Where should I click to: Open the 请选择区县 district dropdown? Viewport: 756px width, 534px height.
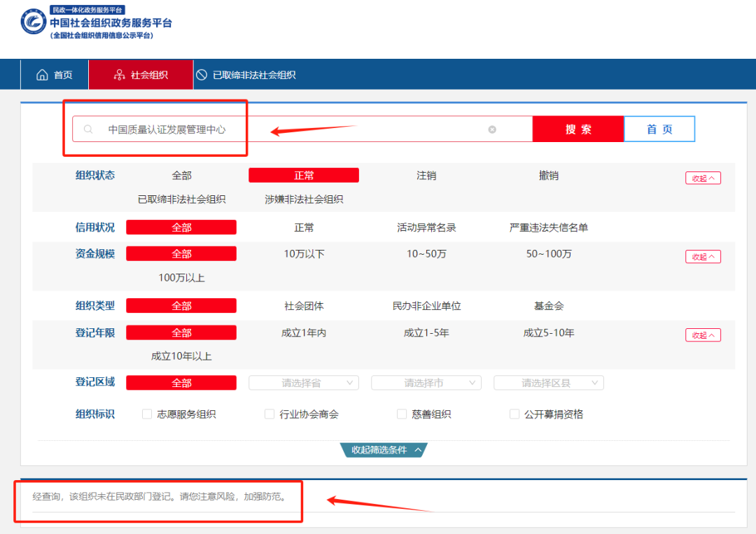pos(549,383)
